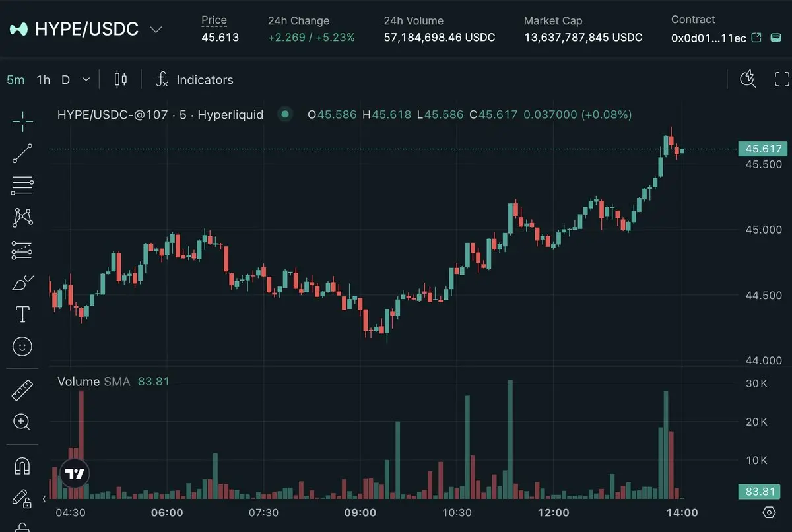
Task: Switch to the 5m timeframe
Action: [16, 80]
